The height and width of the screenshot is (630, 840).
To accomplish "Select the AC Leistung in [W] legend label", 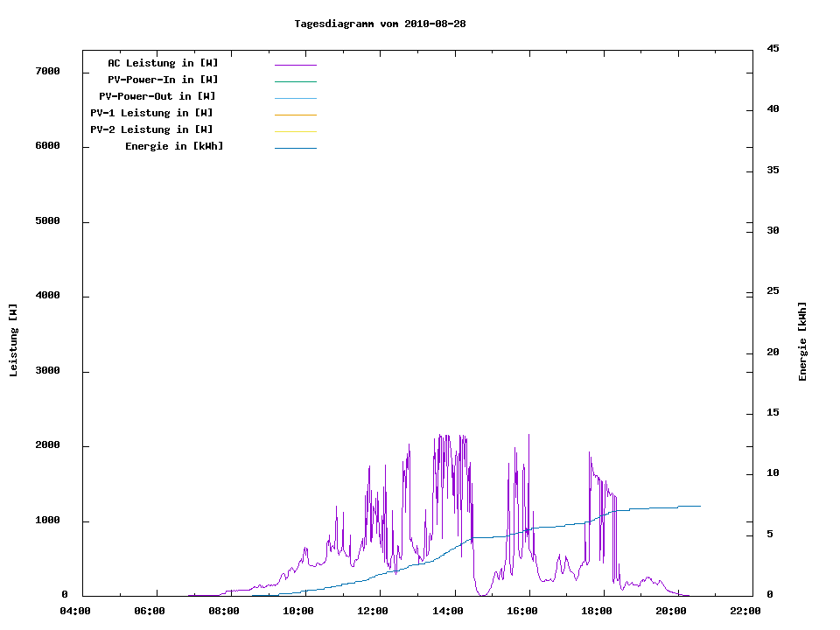I will [x=163, y=63].
